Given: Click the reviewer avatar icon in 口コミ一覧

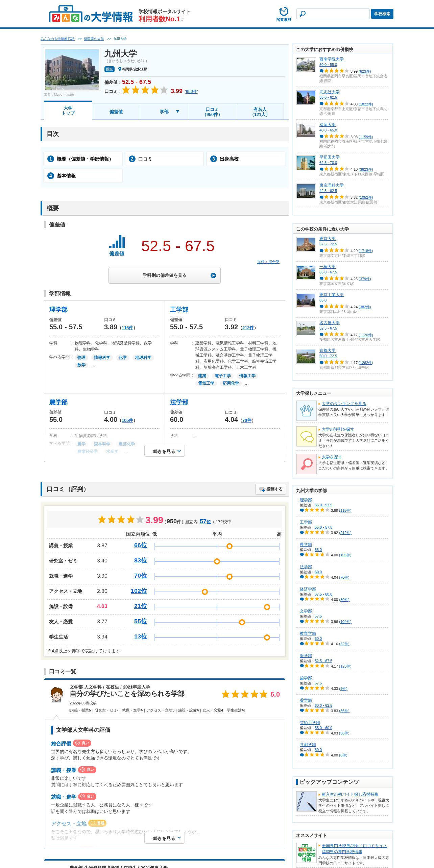Looking at the screenshot, I should point(56,695).
